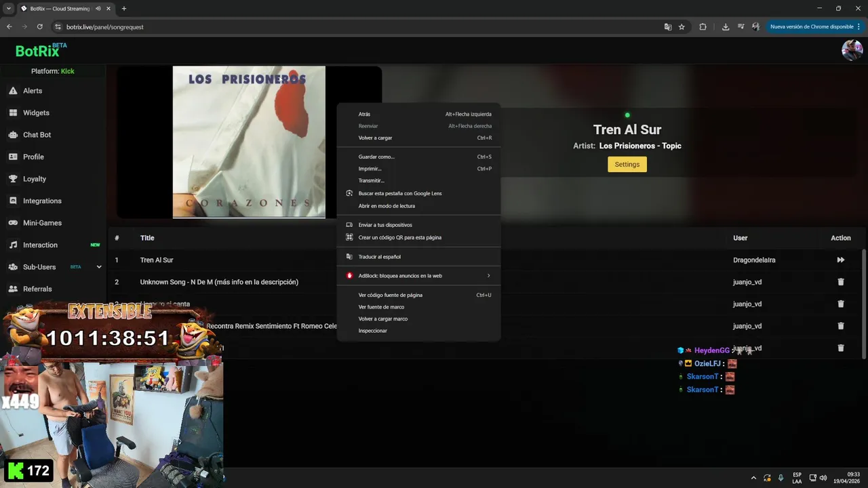
Task: Open the tab search dropdown arrow
Action: tap(8, 9)
